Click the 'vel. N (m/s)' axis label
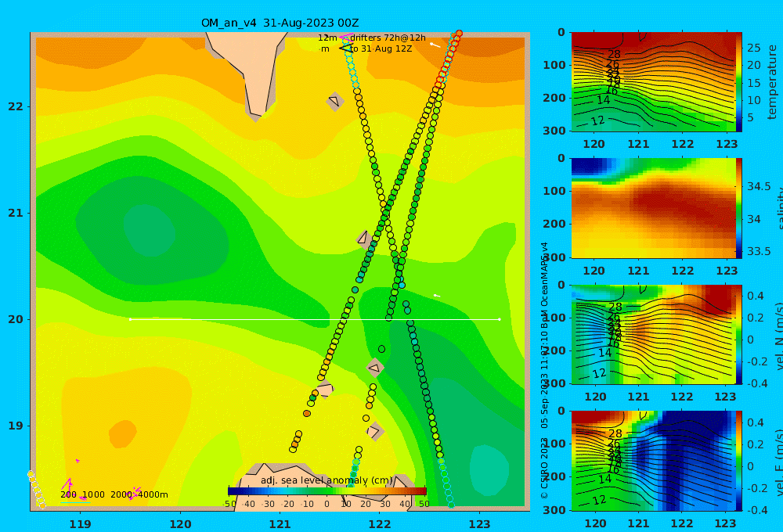Viewport: 783px width, 532px height. pos(778,336)
